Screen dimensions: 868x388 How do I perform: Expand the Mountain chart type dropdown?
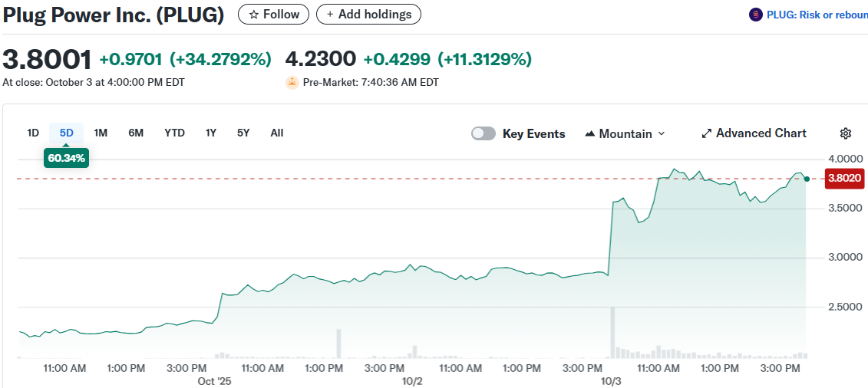pos(662,133)
